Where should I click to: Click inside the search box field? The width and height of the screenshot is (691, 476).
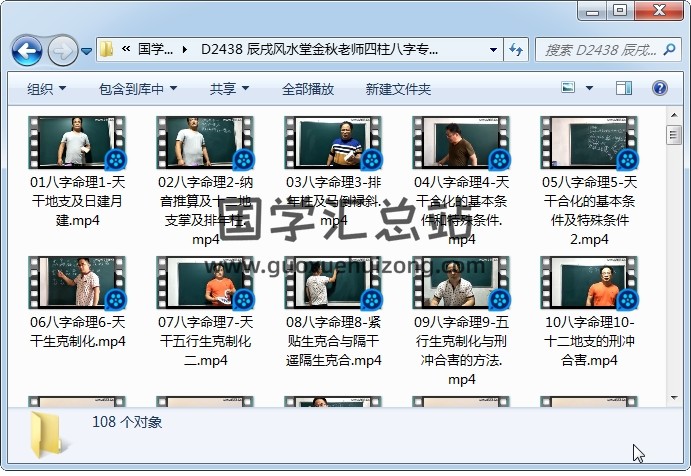[598, 49]
